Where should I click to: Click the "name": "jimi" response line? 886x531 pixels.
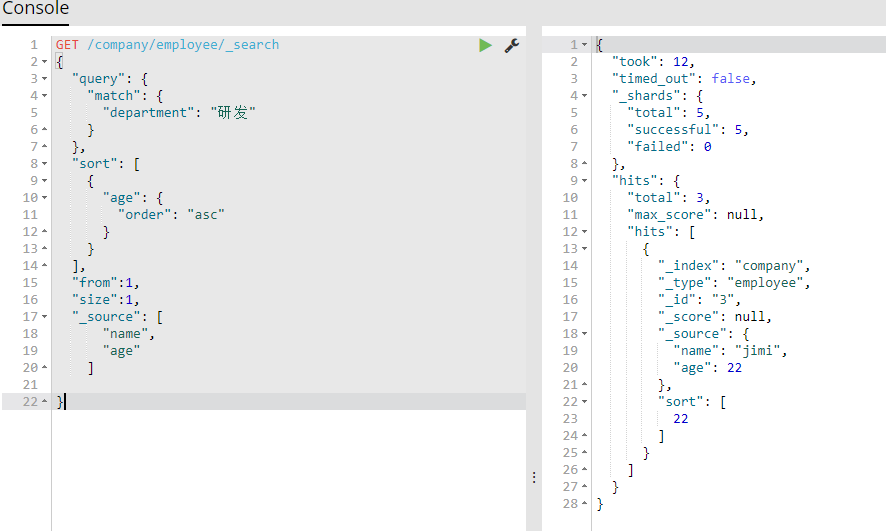click(730, 351)
